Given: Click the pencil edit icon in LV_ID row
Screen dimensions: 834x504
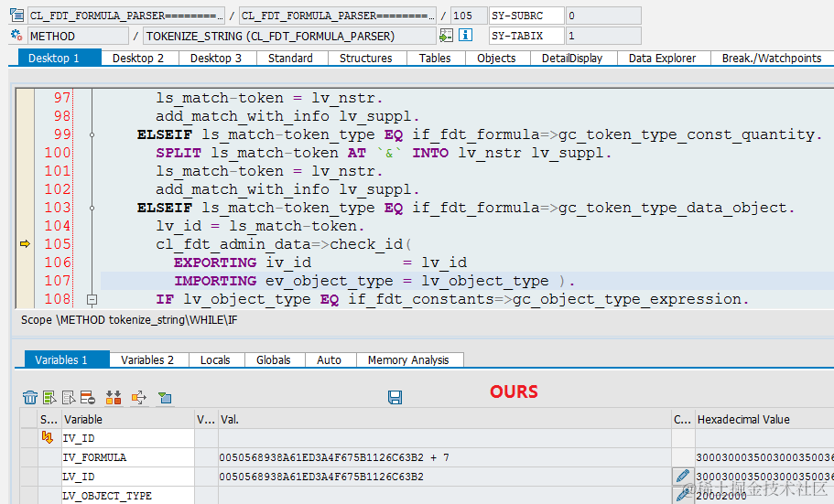Looking at the screenshot, I should click(683, 476).
